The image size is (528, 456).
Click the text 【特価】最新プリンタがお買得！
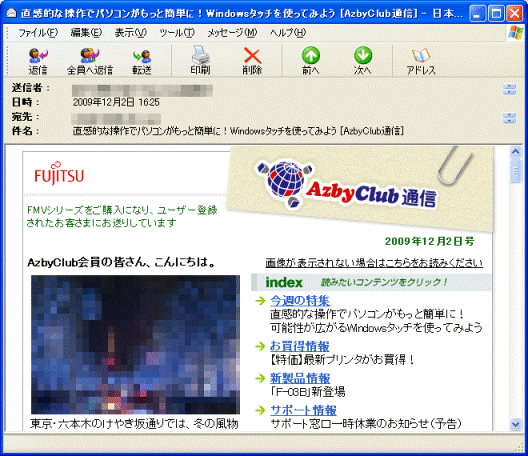pos(342,360)
